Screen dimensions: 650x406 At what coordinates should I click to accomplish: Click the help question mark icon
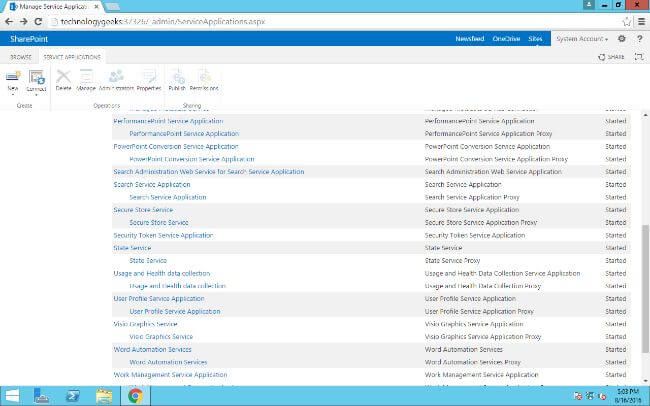[x=639, y=39]
